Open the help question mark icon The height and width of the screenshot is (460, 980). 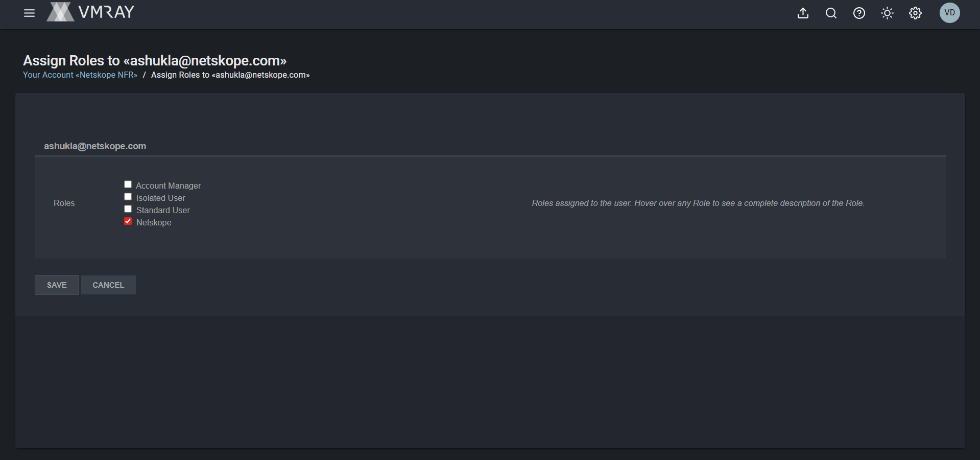859,13
